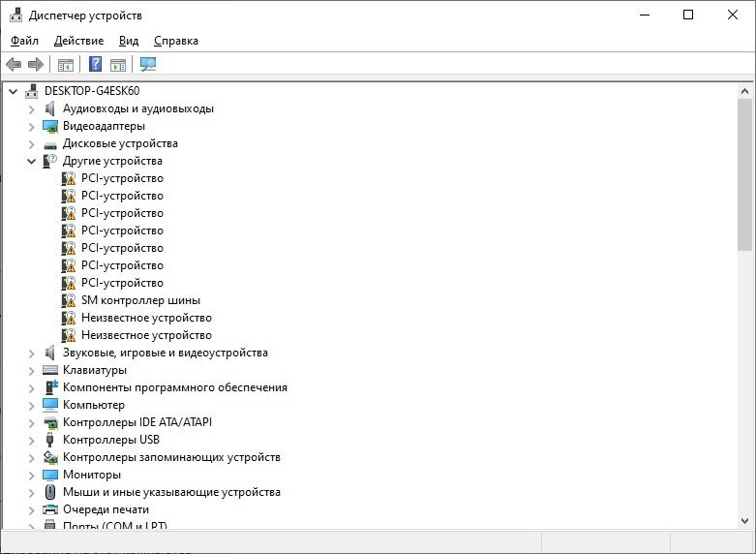This screenshot has height=554, width=756.
Task: Expand the Очереди печати category
Action: 31,510
